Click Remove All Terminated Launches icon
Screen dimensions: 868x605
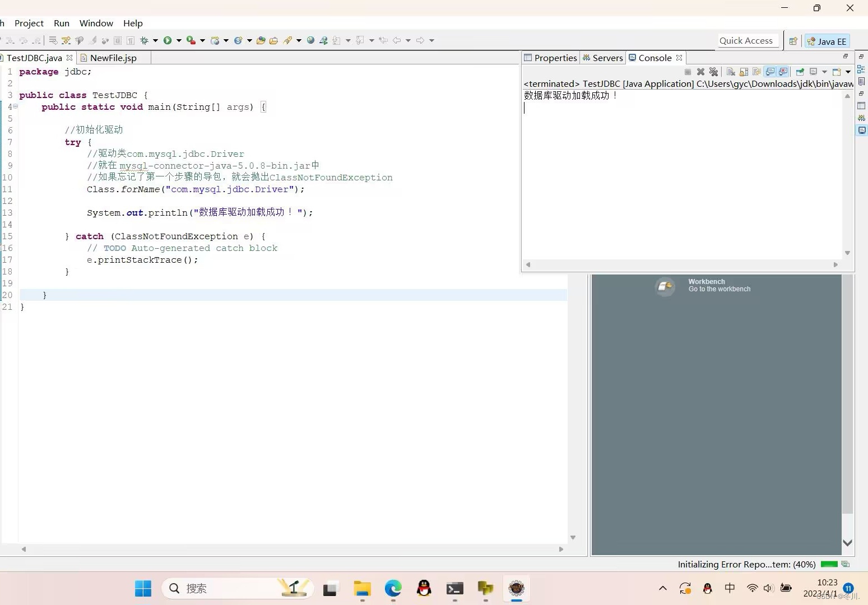pyautogui.click(x=713, y=72)
